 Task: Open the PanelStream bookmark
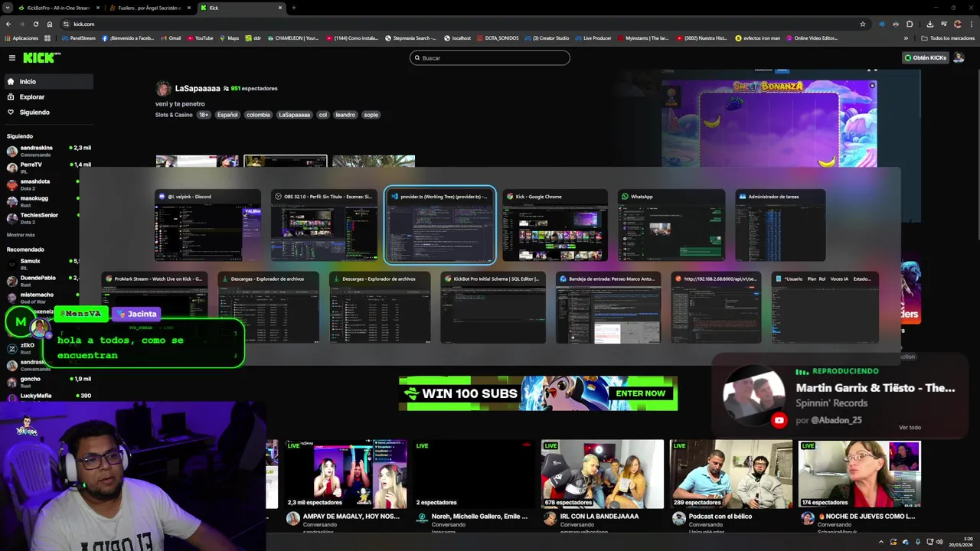click(78, 37)
